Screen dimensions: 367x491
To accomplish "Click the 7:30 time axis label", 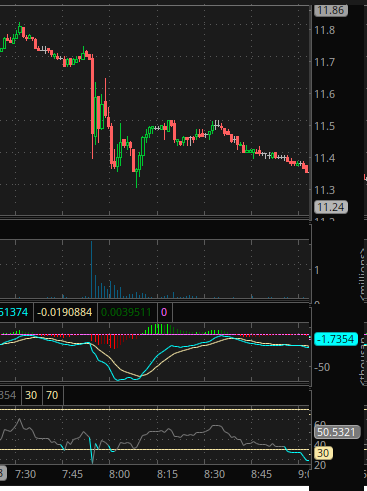I will point(26,474).
